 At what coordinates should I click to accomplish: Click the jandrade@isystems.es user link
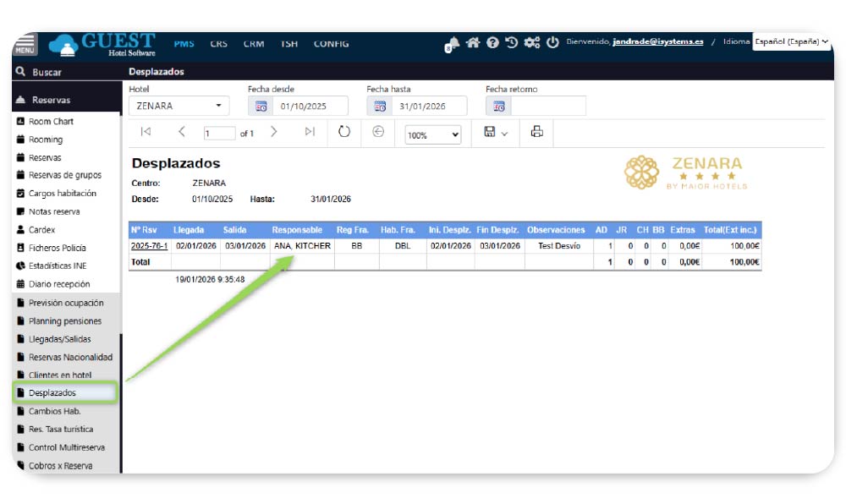(x=657, y=41)
